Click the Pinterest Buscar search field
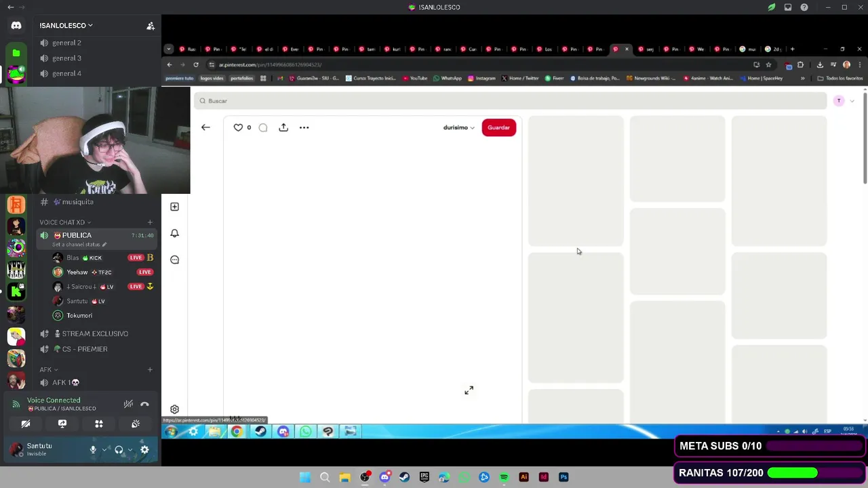This screenshot has width=868, height=488. 510,101
